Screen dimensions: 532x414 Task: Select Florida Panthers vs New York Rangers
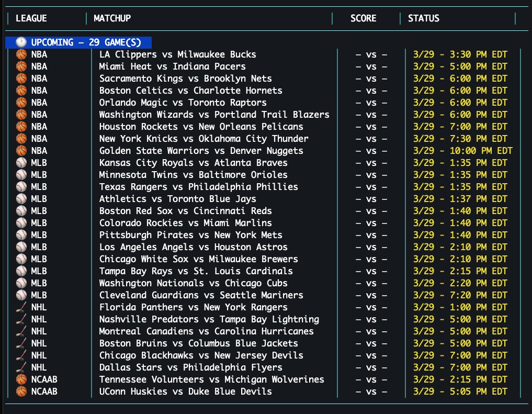[x=194, y=307]
